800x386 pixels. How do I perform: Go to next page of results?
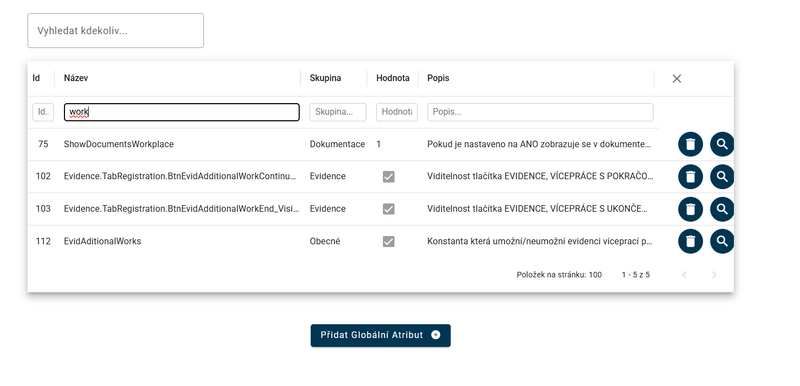(x=714, y=275)
